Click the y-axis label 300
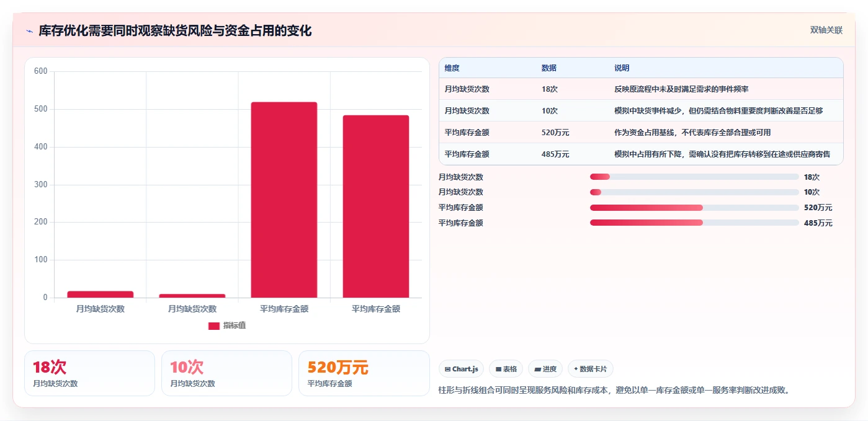This screenshot has width=868, height=421. 41,185
